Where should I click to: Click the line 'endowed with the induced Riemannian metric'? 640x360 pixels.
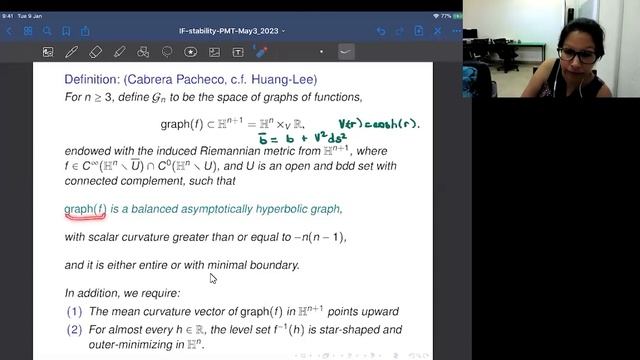coord(226,151)
